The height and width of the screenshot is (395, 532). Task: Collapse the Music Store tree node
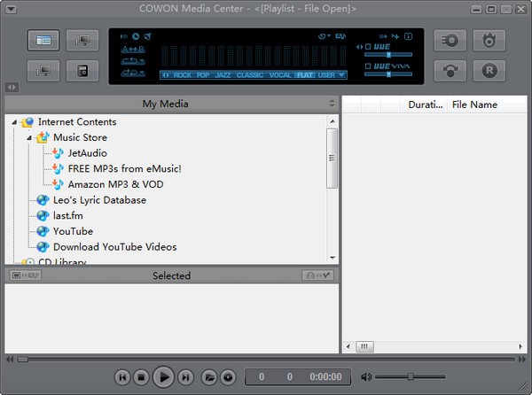[29, 138]
